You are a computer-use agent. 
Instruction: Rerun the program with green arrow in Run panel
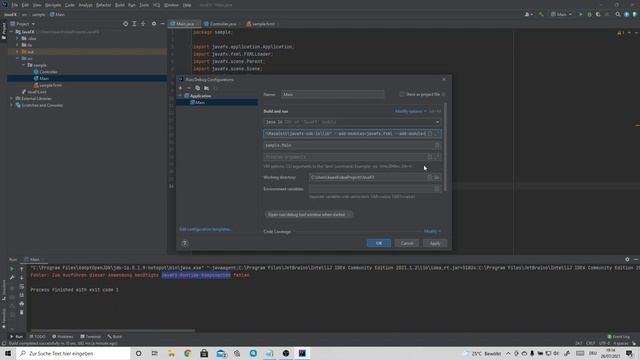pyautogui.click(x=12, y=269)
